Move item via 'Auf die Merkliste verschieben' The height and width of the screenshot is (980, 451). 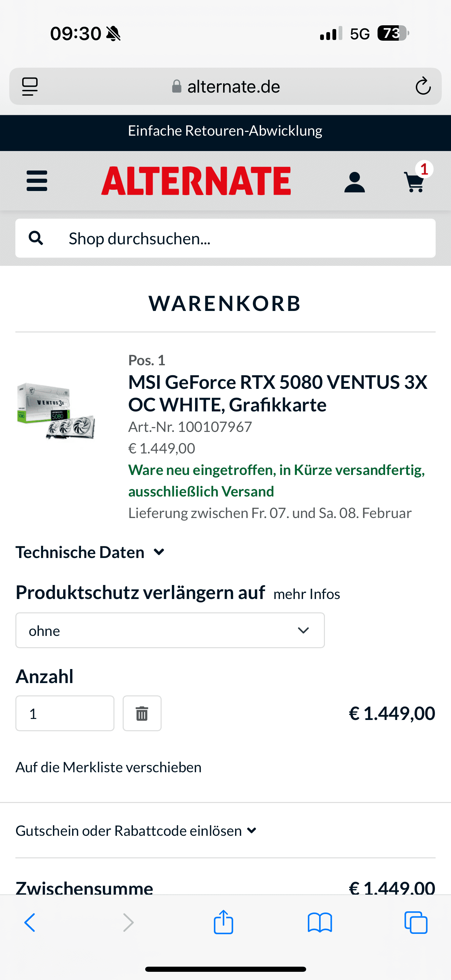tap(108, 767)
